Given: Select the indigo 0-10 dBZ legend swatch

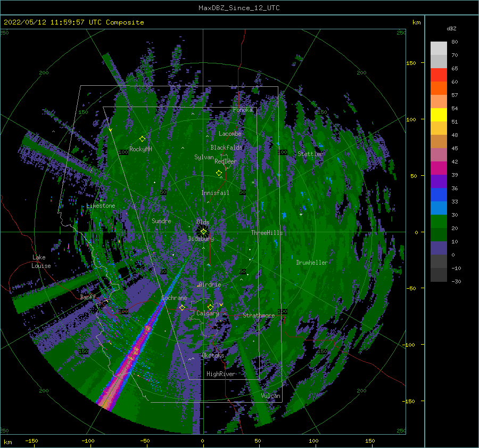Looking at the screenshot, I should pos(439,248).
